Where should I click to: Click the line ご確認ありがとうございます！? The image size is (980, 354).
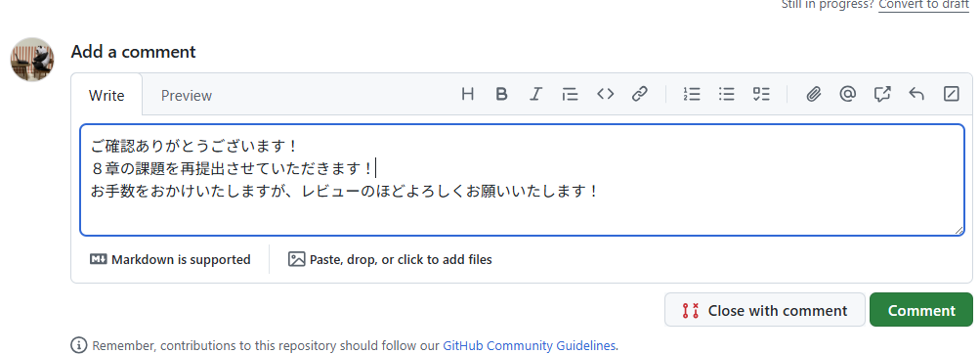point(195,147)
